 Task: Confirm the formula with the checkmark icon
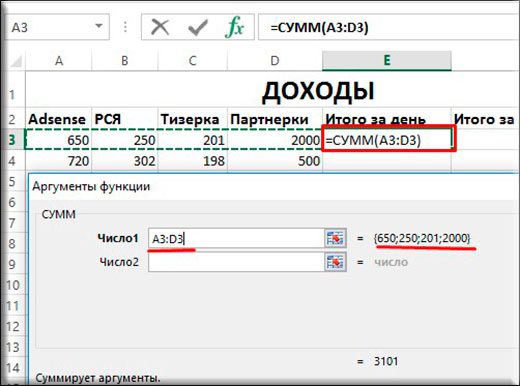pyautogui.click(x=198, y=27)
